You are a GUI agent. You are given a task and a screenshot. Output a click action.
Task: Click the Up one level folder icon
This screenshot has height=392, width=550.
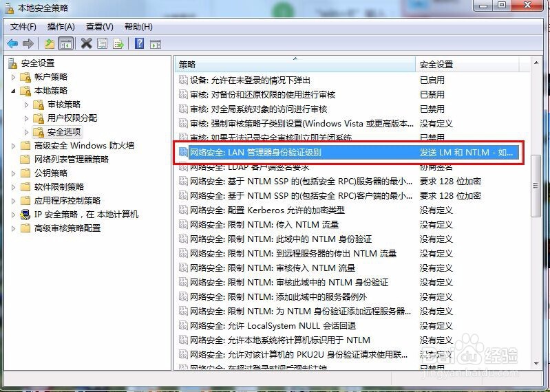pyautogui.click(x=50, y=44)
